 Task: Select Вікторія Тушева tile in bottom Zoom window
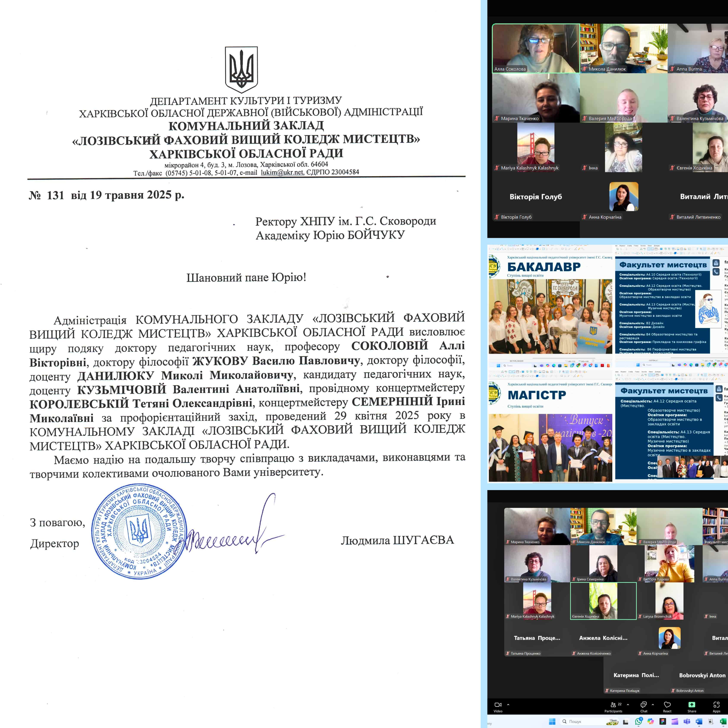point(670,563)
